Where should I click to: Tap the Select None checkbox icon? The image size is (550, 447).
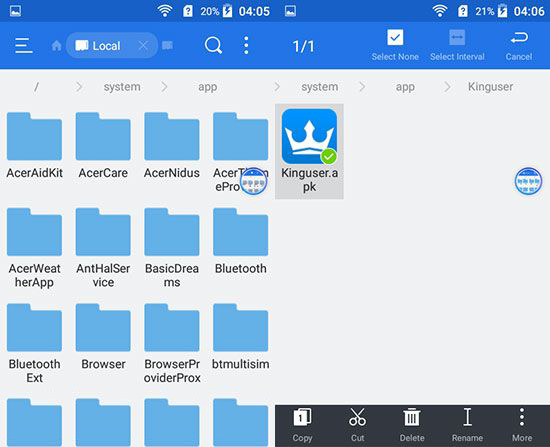[395, 37]
